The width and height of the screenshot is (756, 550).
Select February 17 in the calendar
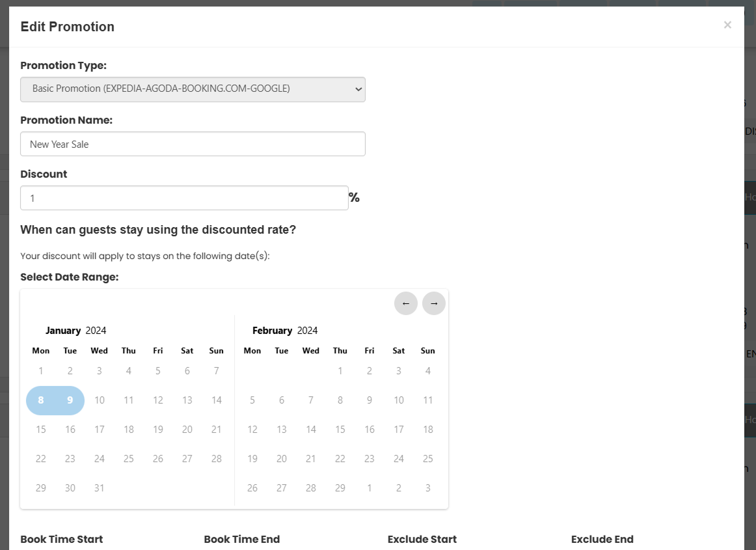coord(399,430)
